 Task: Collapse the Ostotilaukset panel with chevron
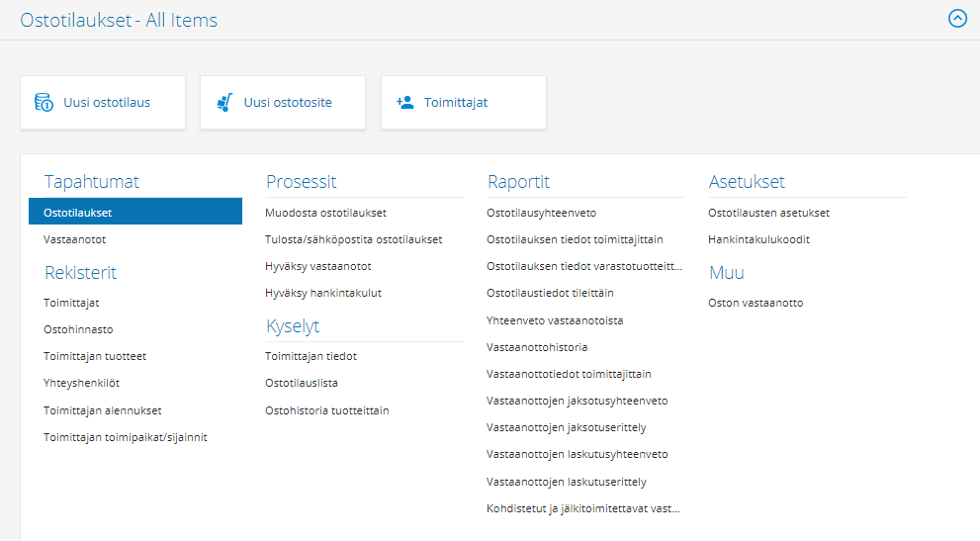[956, 19]
